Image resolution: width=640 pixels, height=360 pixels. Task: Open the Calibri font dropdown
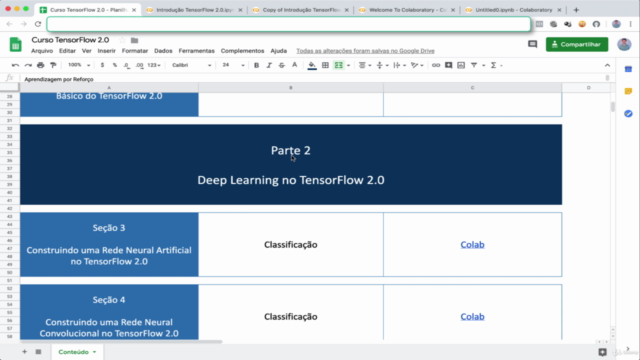tap(191, 65)
